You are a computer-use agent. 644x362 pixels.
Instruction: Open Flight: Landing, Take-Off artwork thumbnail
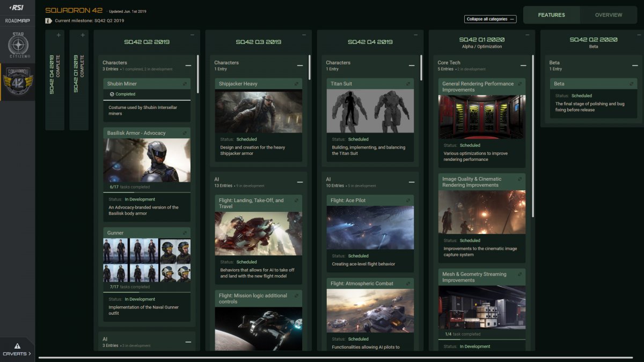click(x=259, y=234)
